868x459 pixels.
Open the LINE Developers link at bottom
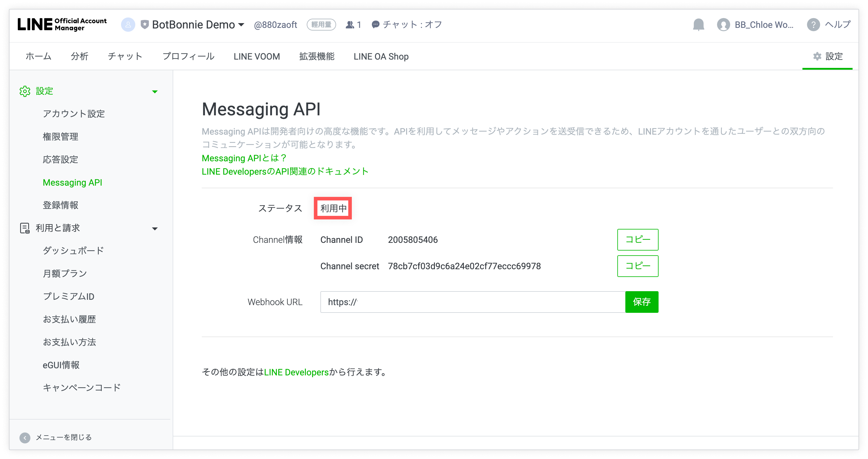pos(296,372)
